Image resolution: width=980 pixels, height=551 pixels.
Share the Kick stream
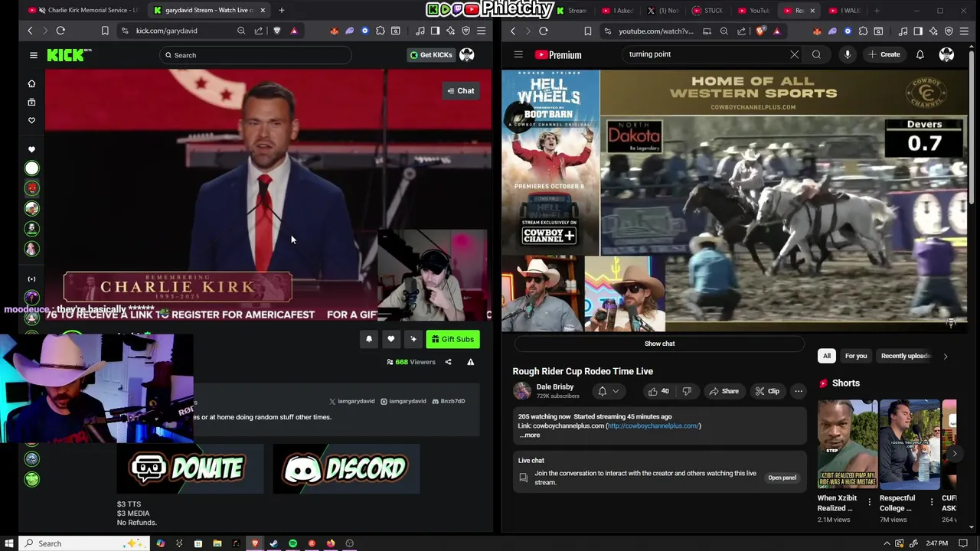click(448, 362)
